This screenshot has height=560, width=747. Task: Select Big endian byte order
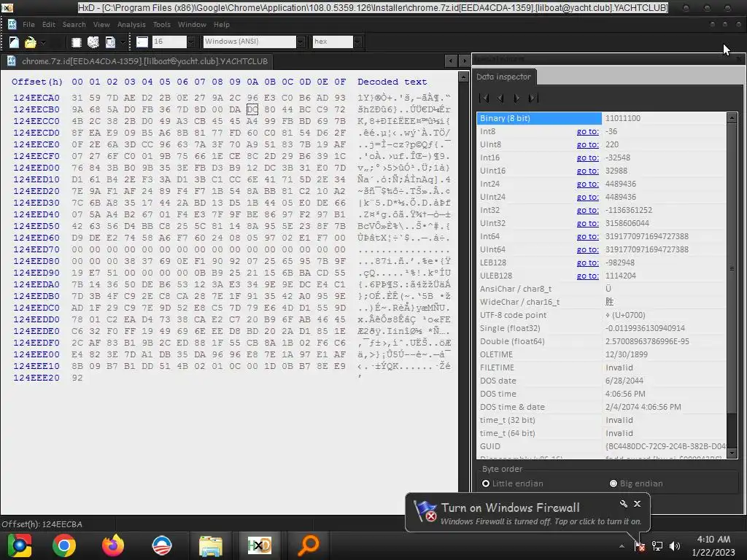(636, 483)
